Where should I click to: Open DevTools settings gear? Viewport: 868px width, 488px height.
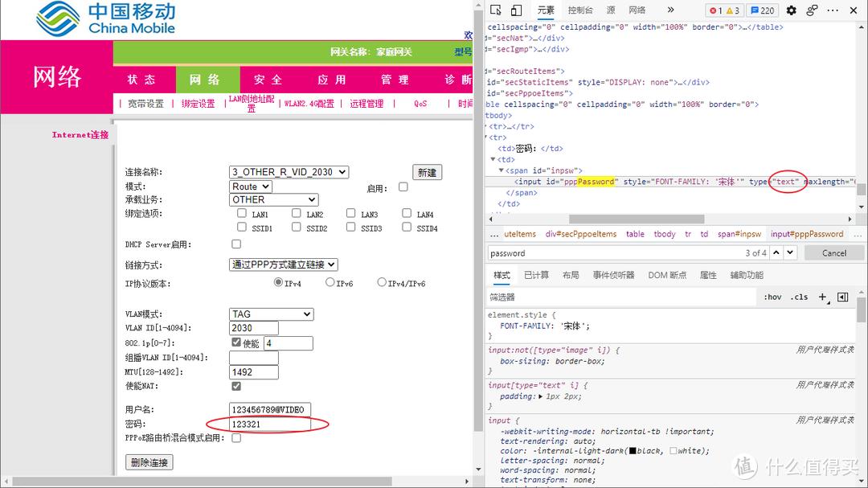coord(790,10)
